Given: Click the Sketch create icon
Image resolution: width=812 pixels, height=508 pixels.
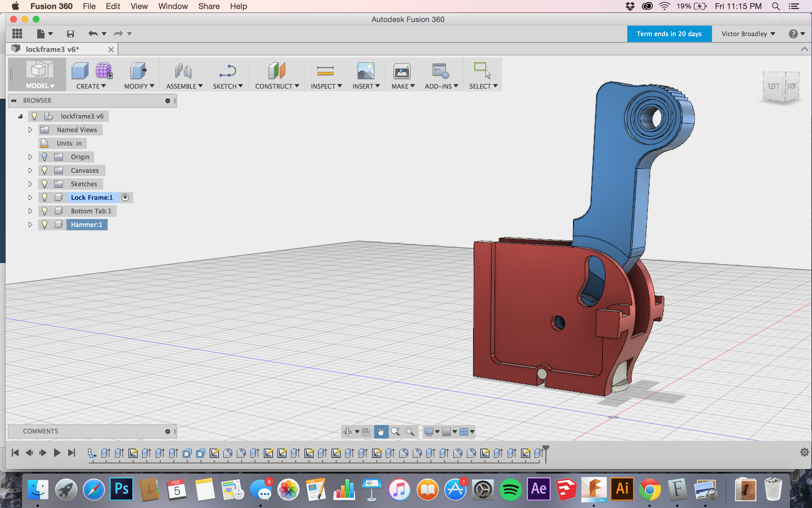Looking at the screenshot, I should pos(228,71).
